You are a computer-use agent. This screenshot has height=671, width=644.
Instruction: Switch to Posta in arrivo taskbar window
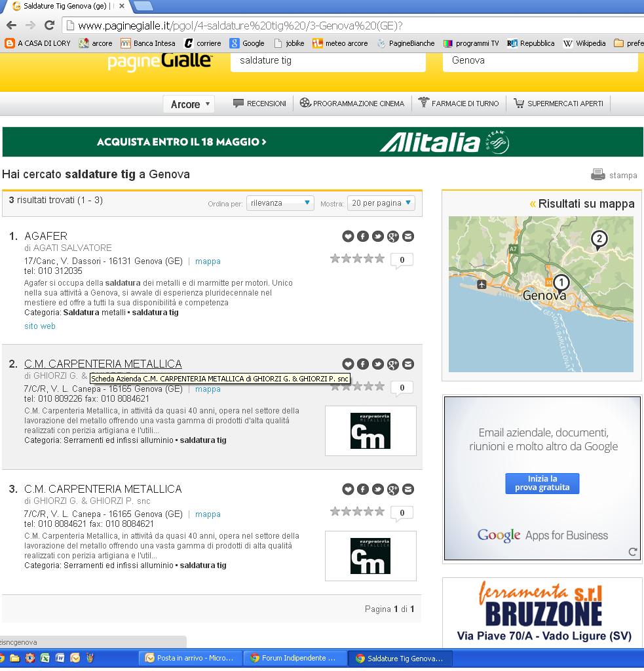191,658
